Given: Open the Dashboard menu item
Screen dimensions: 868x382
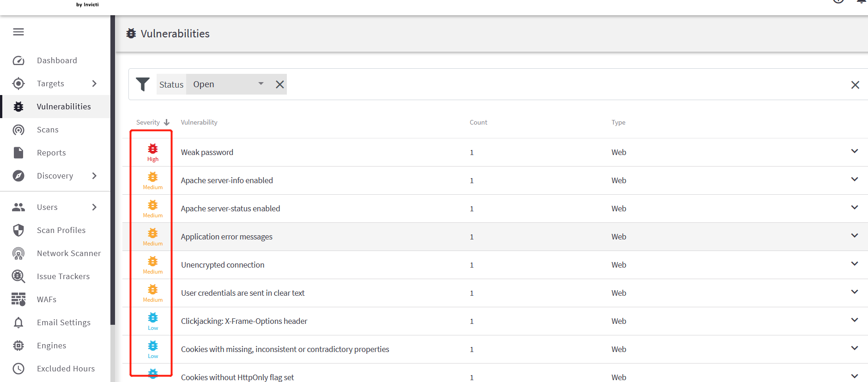Looking at the screenshot, I should [55, 60].
